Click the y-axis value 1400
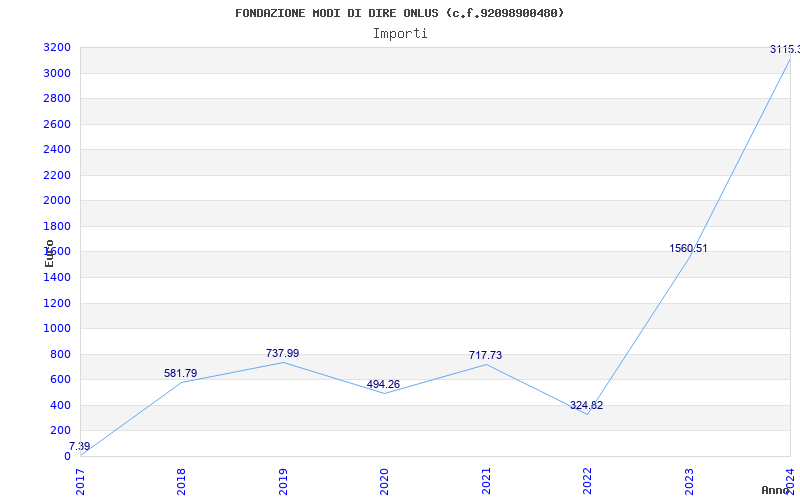 57,278
